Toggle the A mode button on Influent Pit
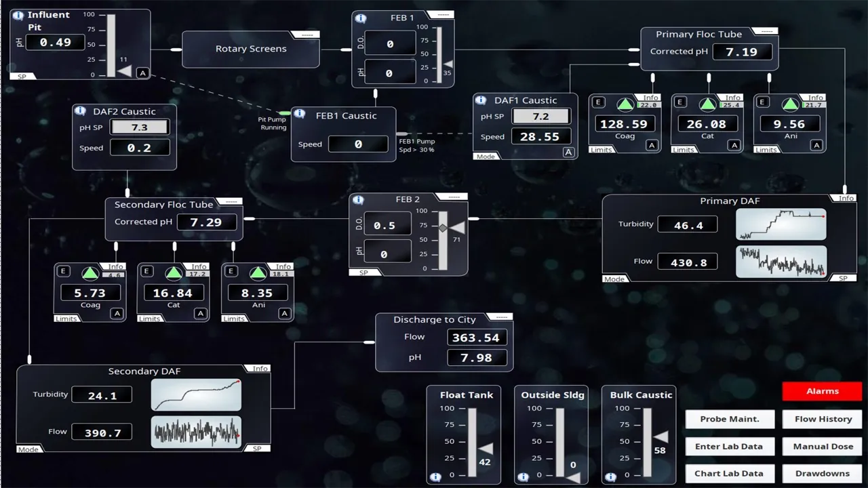Screen dimensions: 868x488 142,73
